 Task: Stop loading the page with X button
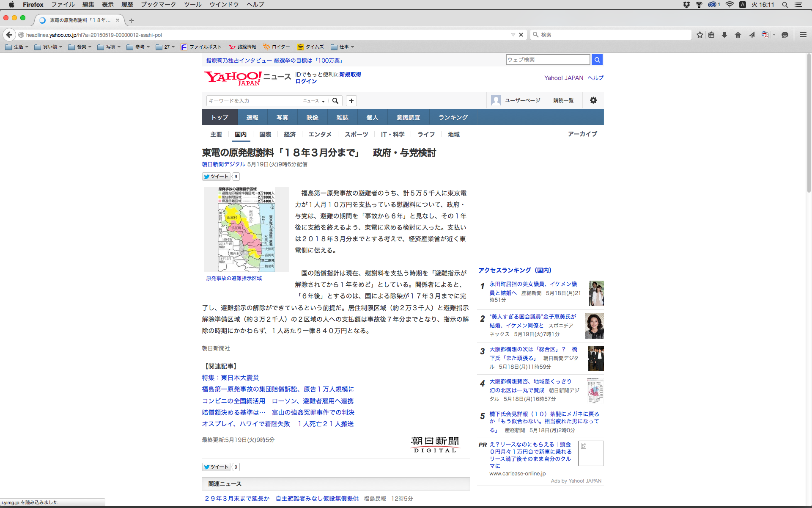[521, 35]
